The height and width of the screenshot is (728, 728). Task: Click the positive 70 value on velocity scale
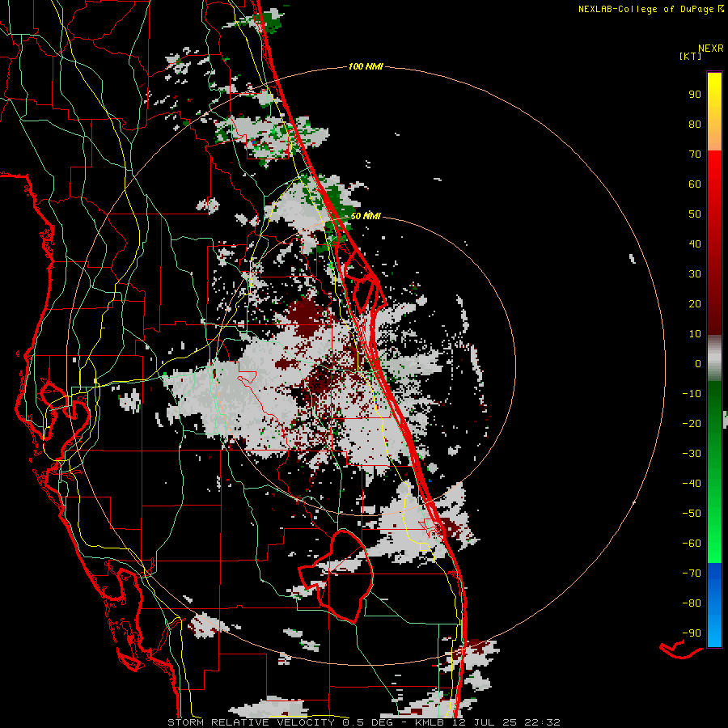coord(695,154)
